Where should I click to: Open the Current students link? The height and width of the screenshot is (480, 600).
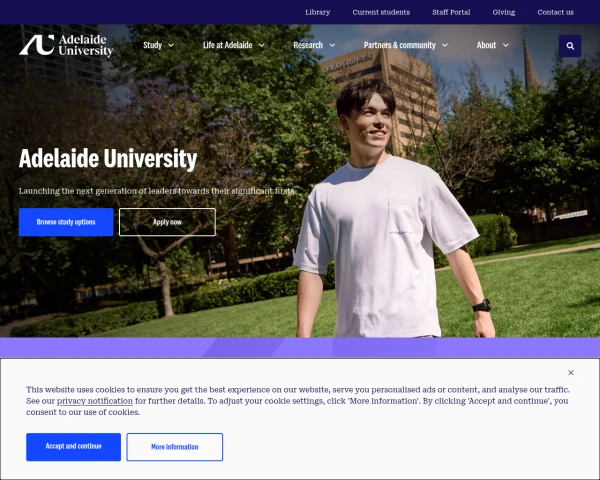[381, 12]
